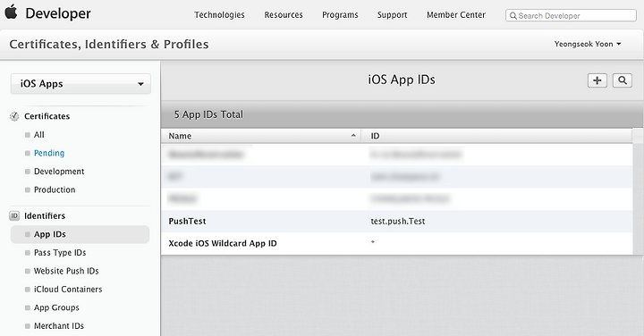Open Technologies in top navigation
Screen dimensions: 644x336
tap(219, 15)
